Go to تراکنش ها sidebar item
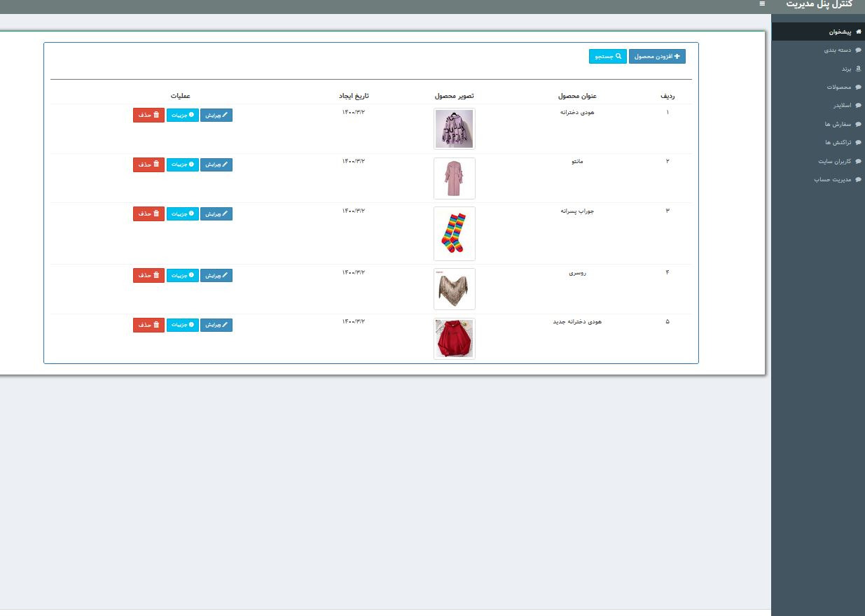Viewport: 865px width, 616px height. 838,143
